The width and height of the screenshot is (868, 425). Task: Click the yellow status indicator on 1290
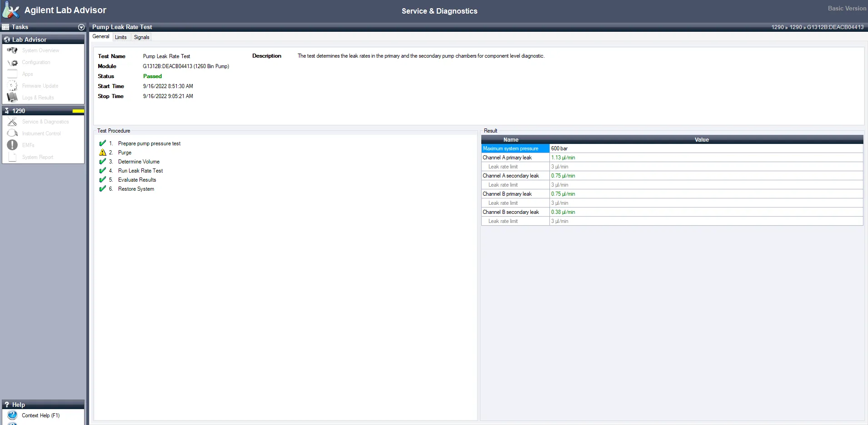pos(78,111)
